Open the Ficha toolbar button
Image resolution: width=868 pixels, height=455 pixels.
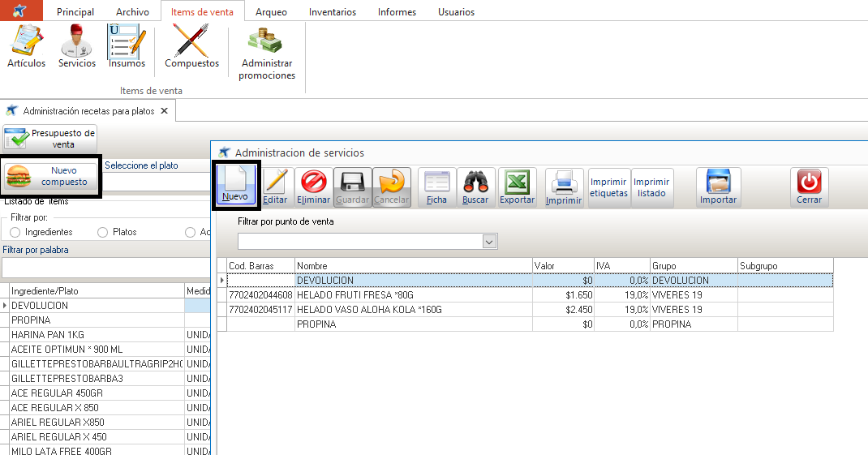click(x=436, y=187)
